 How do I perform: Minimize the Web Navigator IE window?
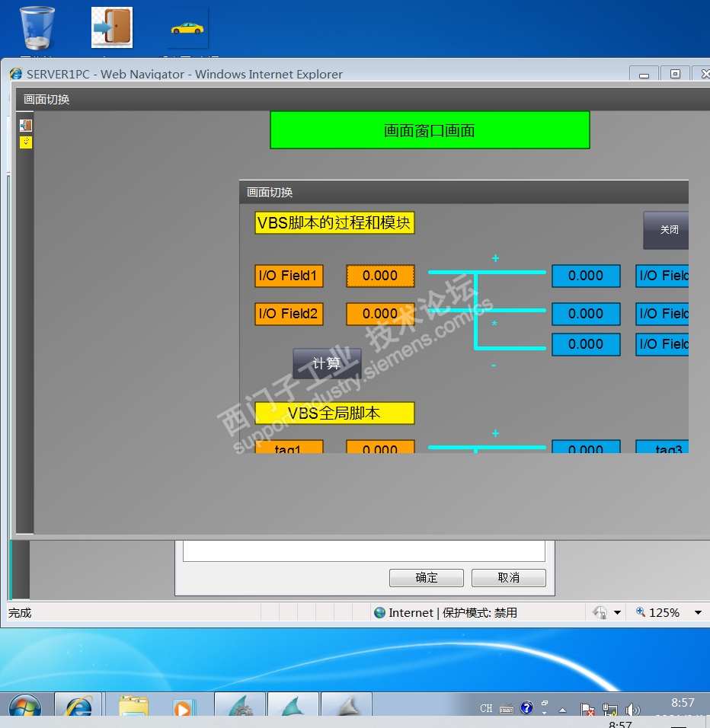(644, 75)
